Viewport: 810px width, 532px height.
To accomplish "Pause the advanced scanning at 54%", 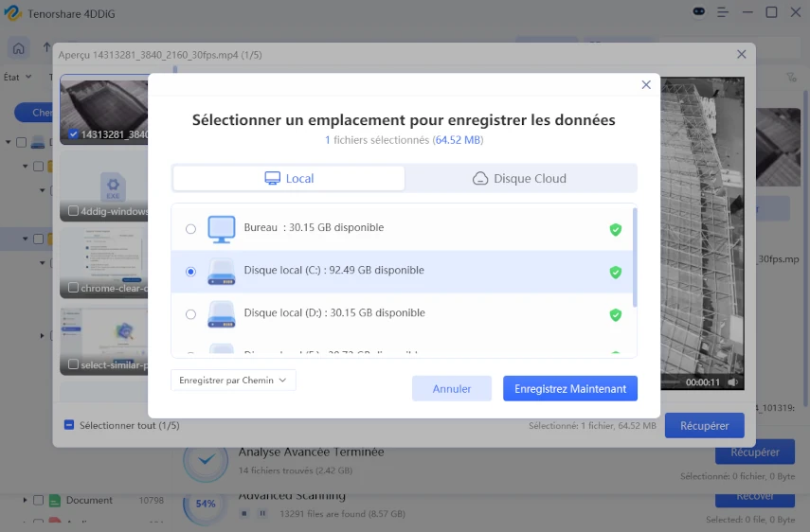I will 262,513.
